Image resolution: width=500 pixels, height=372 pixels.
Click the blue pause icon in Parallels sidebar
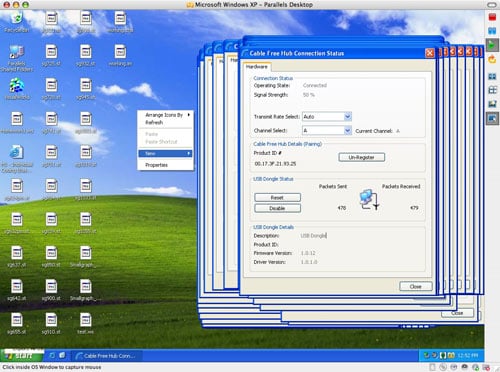(492, 31)
